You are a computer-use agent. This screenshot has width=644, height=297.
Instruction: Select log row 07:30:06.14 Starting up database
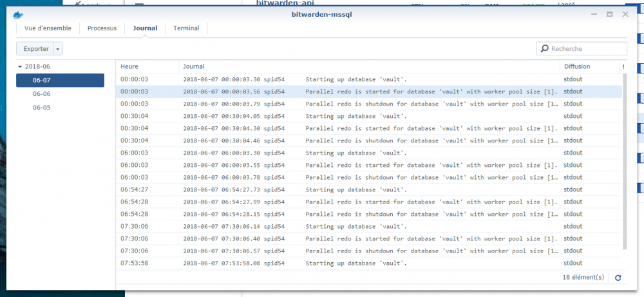coord(369,227)
